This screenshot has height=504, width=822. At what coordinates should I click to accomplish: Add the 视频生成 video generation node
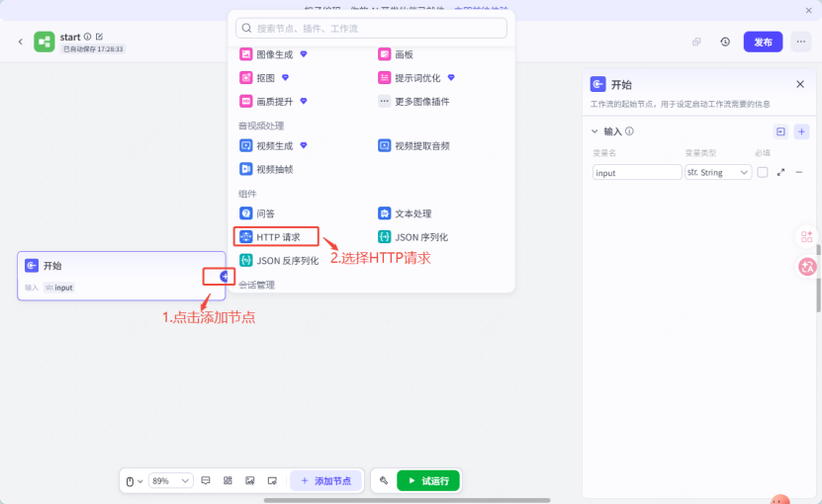pyautogui.click(x=274, y=145)
